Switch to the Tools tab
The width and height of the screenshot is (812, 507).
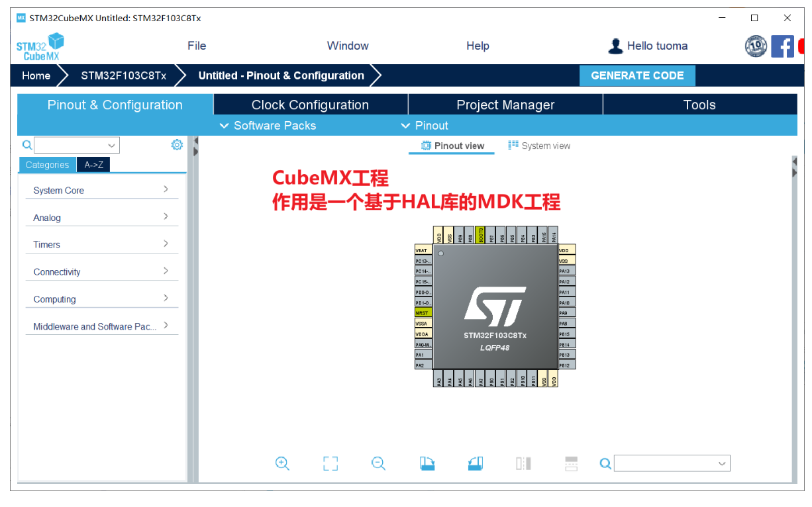pos(699,105)
